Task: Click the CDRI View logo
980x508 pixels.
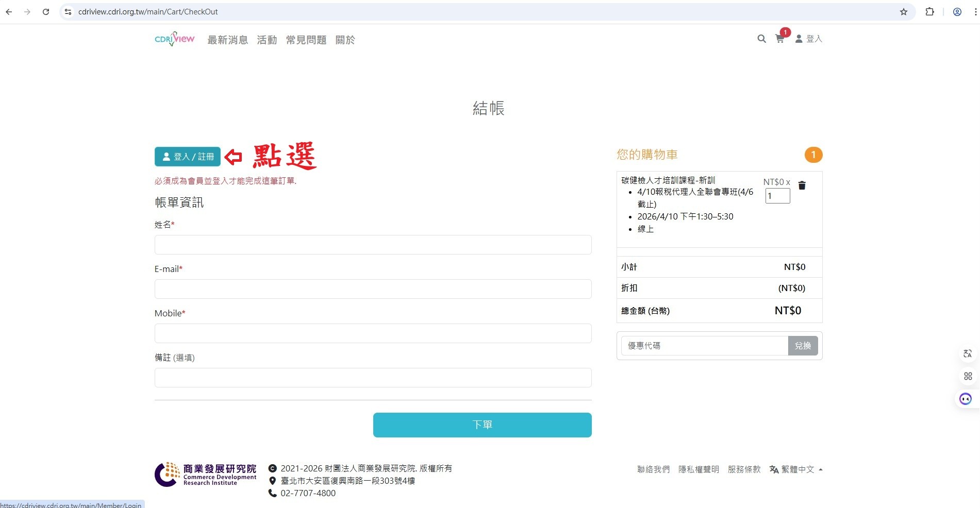Action: [174, 39]
